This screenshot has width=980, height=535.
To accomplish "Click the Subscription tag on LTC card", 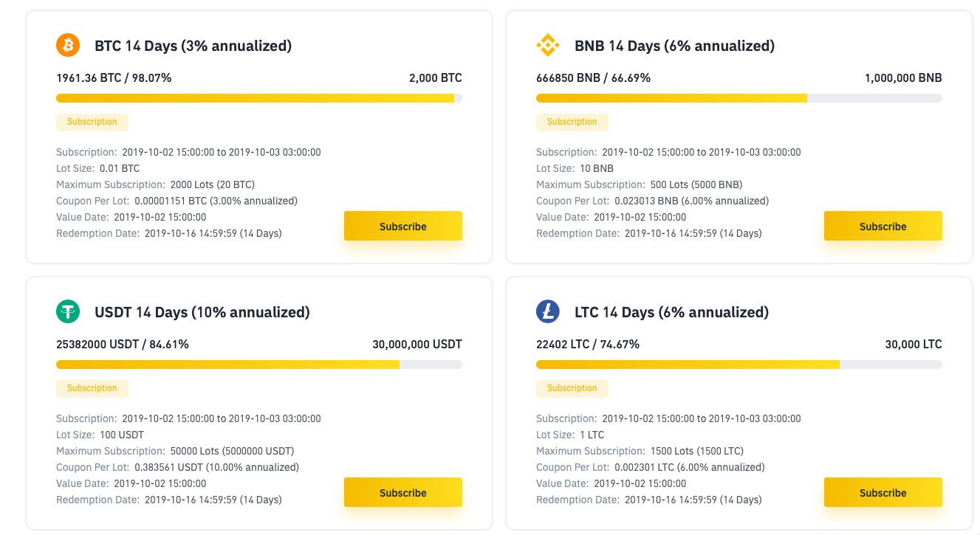I will [572, 388].
